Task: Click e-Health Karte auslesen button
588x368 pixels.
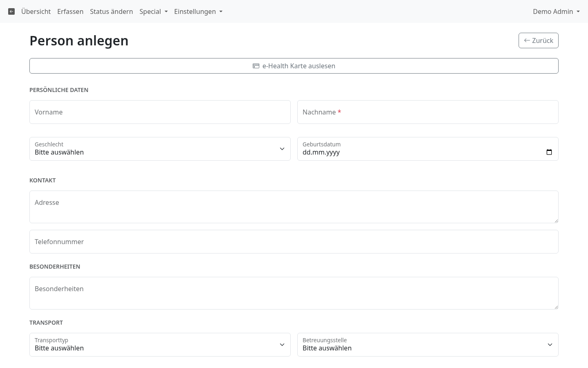Action: click(x=294, y=66)
